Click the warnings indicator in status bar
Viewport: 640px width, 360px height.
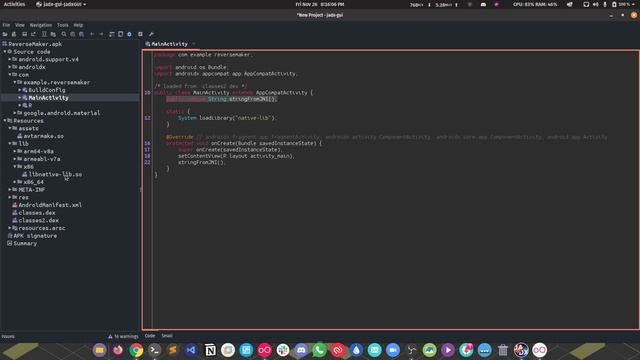(x=123, y=337)
